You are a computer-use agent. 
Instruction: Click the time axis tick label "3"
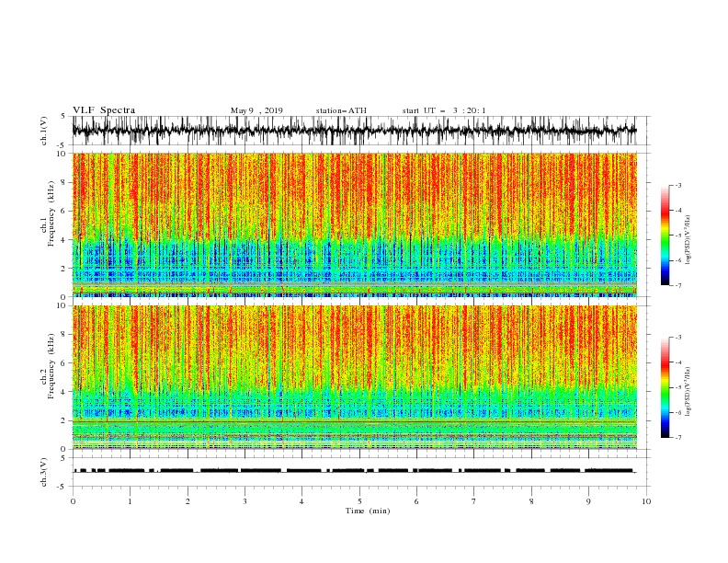tap(245, 501)
